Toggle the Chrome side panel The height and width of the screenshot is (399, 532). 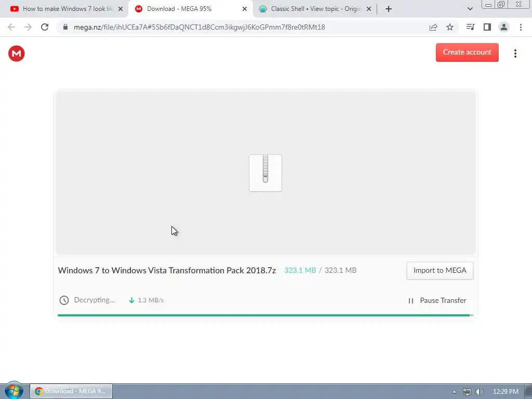coord(487,27)
